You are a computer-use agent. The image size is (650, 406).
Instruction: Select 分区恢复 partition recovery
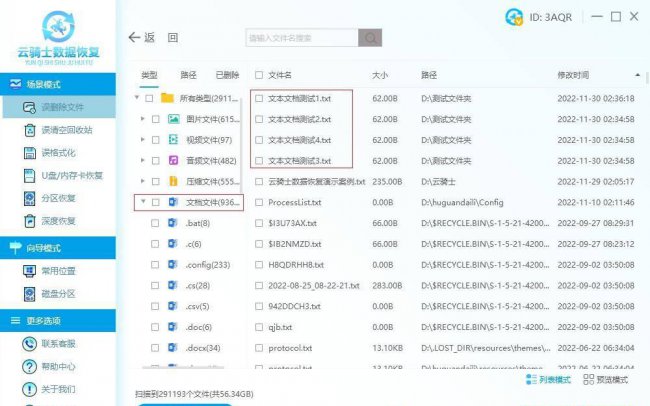click(x=50, y=198)
